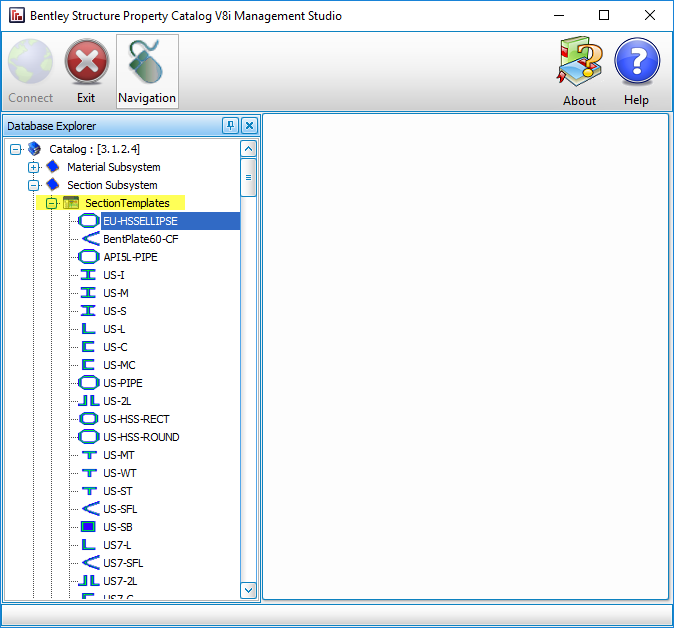Select US-S template label
This screenshot has height=628, width=674.
pos(114,311)
